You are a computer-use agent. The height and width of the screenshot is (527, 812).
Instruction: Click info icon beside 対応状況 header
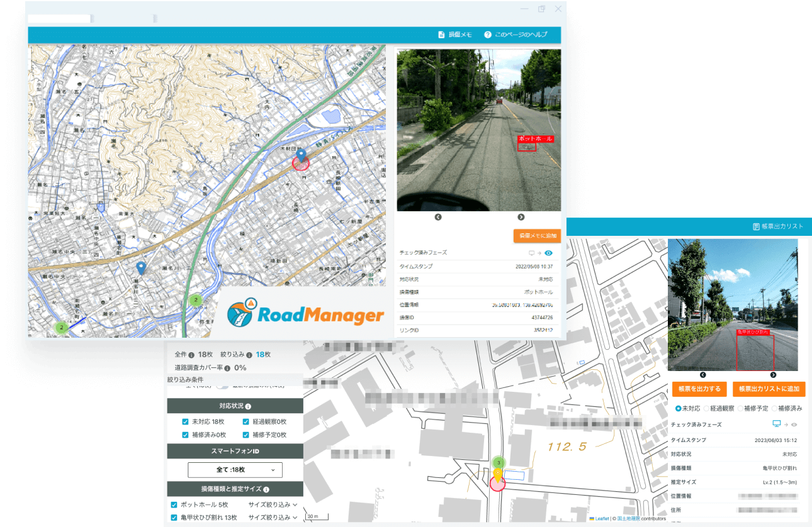point(248,406)
